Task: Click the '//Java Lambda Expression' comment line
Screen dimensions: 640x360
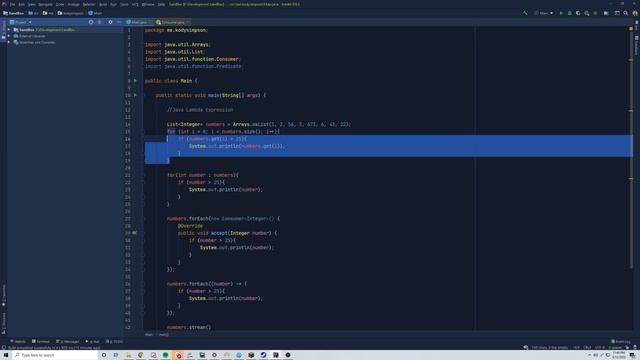Action: coord(200,110)
